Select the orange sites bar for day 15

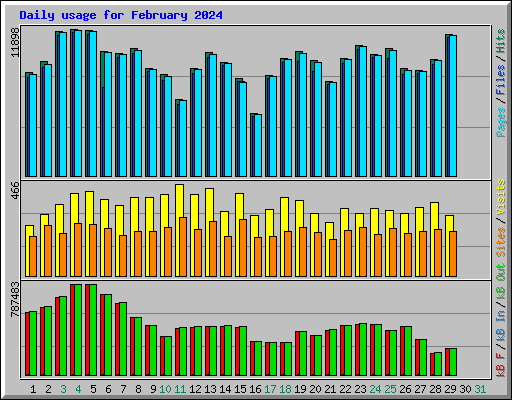[x=243, y=248]
